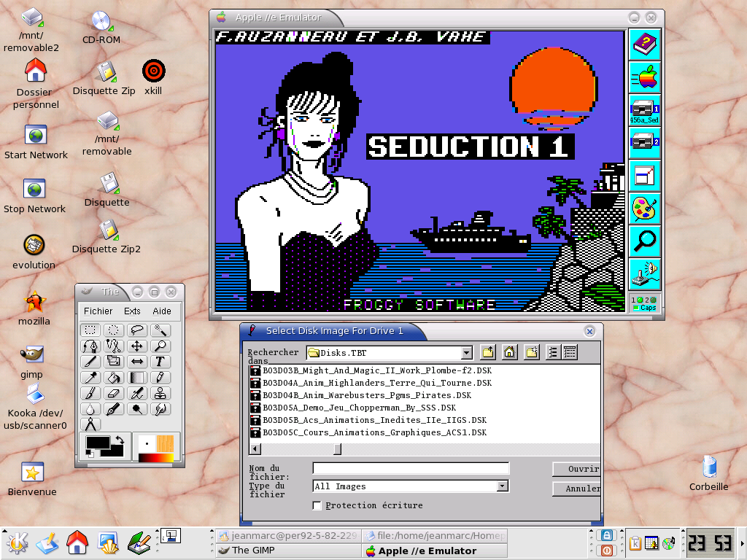Select the Eraser tool in GIMP
The width and height of the screenshot is (747, 560).
click(x=113, y=393)
